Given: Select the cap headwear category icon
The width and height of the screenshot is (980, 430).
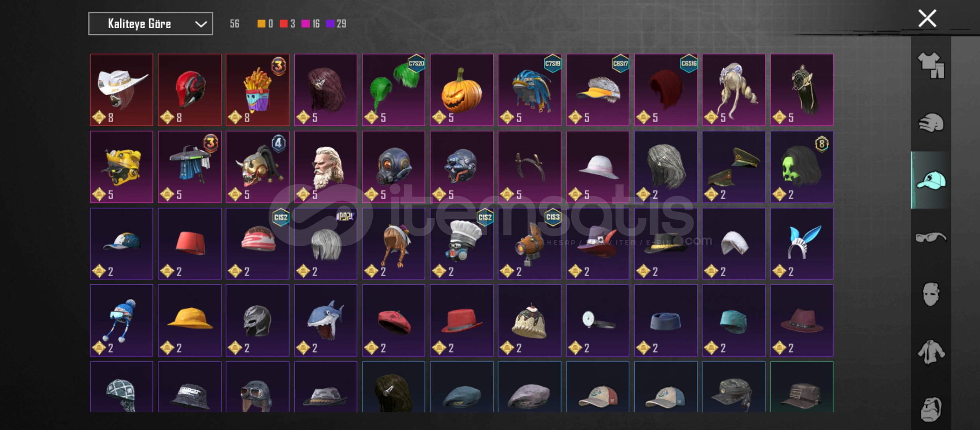Looking at the screenshot, I should [x=931, y=180].
